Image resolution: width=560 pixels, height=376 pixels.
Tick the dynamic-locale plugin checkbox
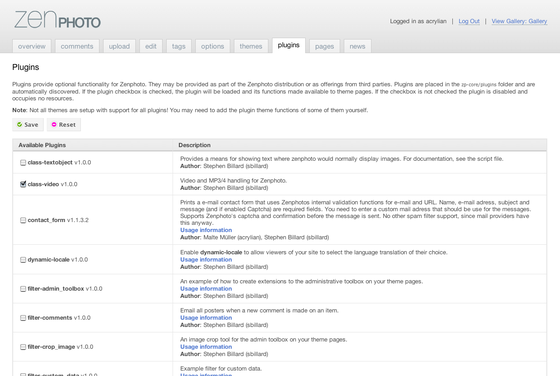23,260
